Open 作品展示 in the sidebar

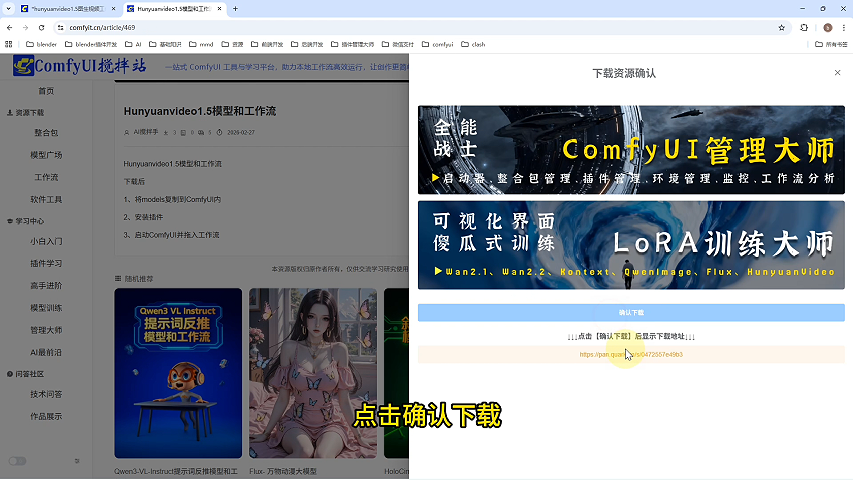(46, 417)
